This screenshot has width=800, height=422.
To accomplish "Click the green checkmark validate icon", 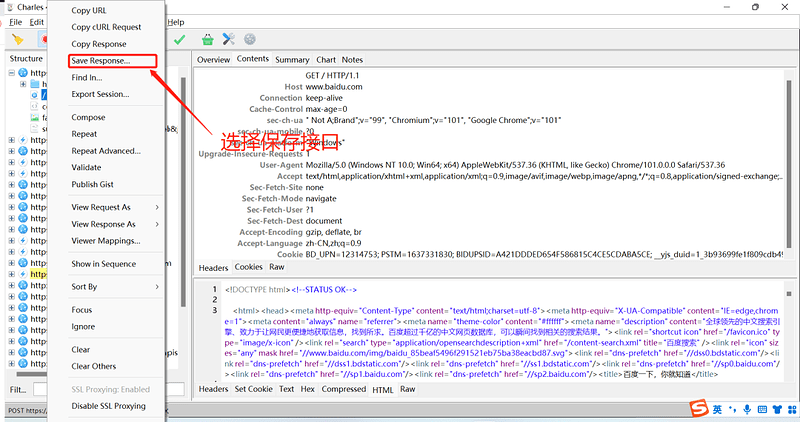I will (180, 39).
